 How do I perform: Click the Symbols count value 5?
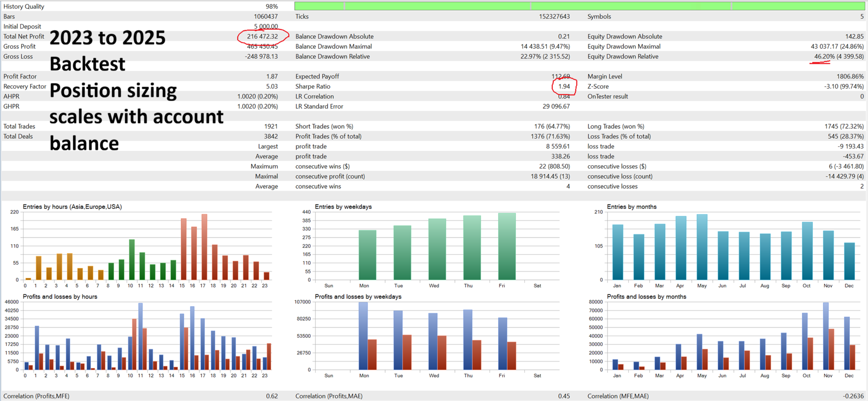(862, 16)
